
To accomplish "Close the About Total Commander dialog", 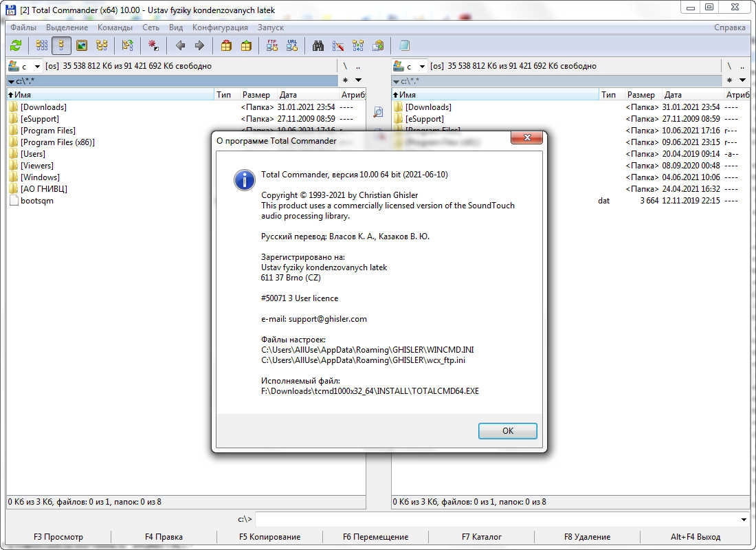I will point(526,138).
